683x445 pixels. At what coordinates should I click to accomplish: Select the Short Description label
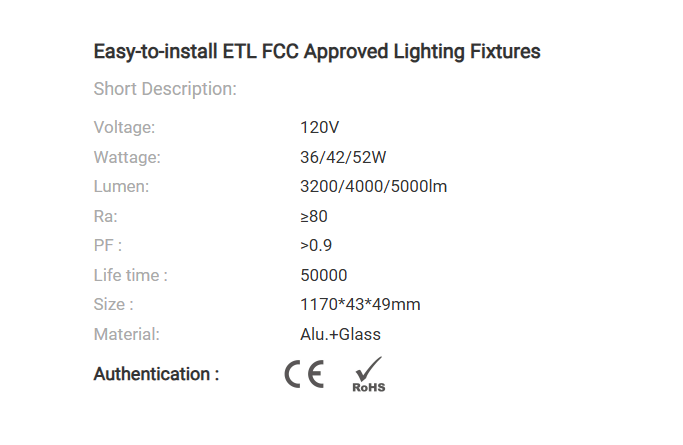pos(165,89)
